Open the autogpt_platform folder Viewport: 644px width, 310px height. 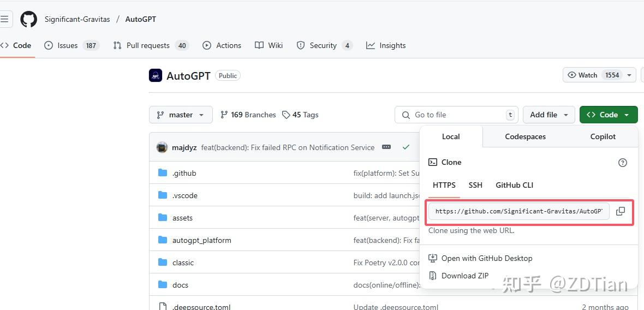click(x=201, y=240)
